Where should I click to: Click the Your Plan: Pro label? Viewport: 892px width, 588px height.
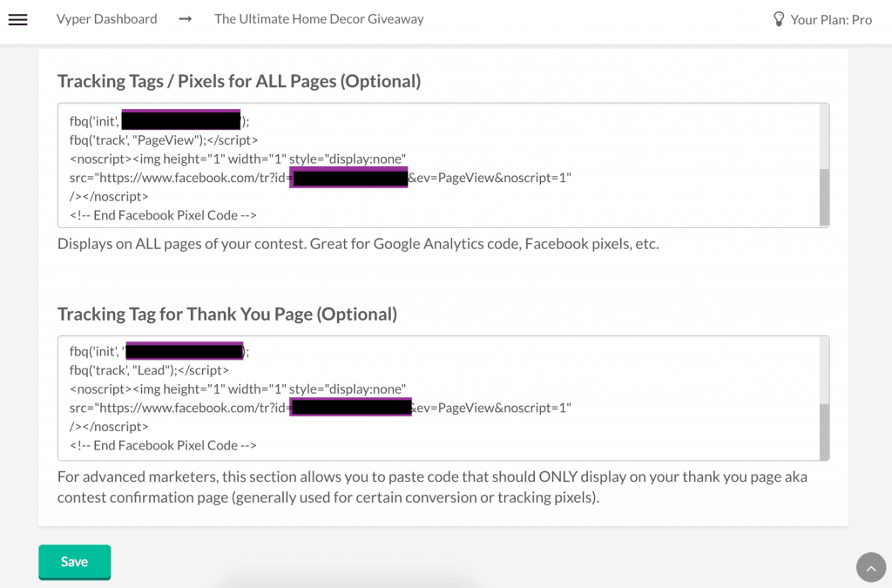tap(831, 19)
